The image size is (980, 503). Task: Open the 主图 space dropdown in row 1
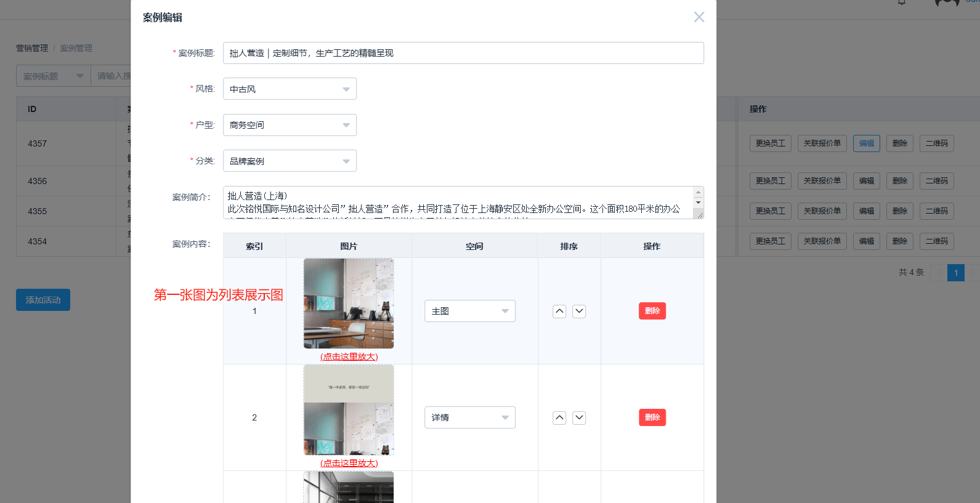470,311
